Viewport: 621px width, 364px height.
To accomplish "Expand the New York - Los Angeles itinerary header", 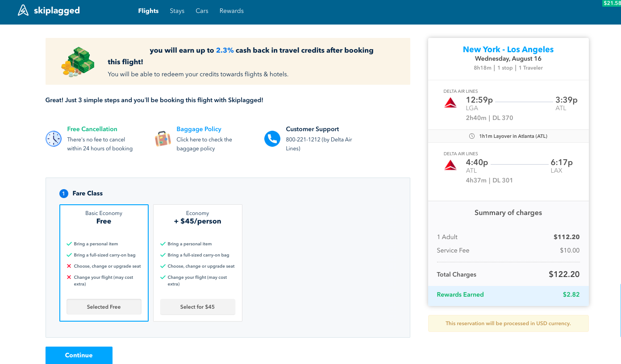I will tap(508, 49).
